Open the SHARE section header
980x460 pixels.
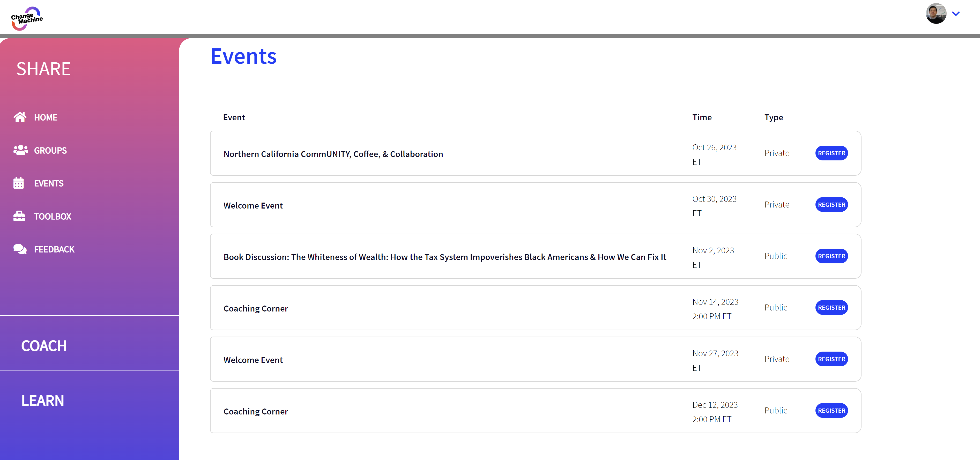click(43, 69)
